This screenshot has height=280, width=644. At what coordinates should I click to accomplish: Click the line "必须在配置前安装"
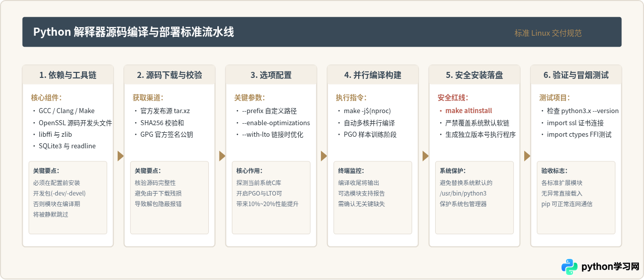[x=56, y=182]
